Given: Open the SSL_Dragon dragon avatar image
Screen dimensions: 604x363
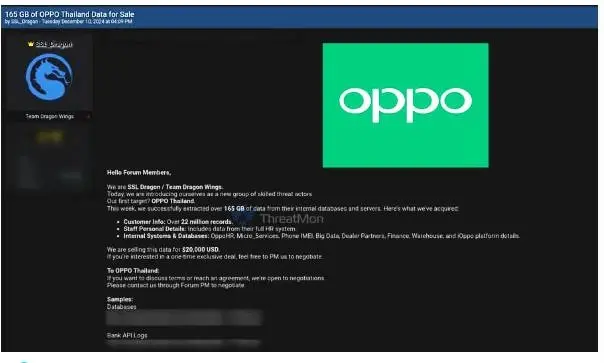Looking at the screenshot, I should coord(49,77).
